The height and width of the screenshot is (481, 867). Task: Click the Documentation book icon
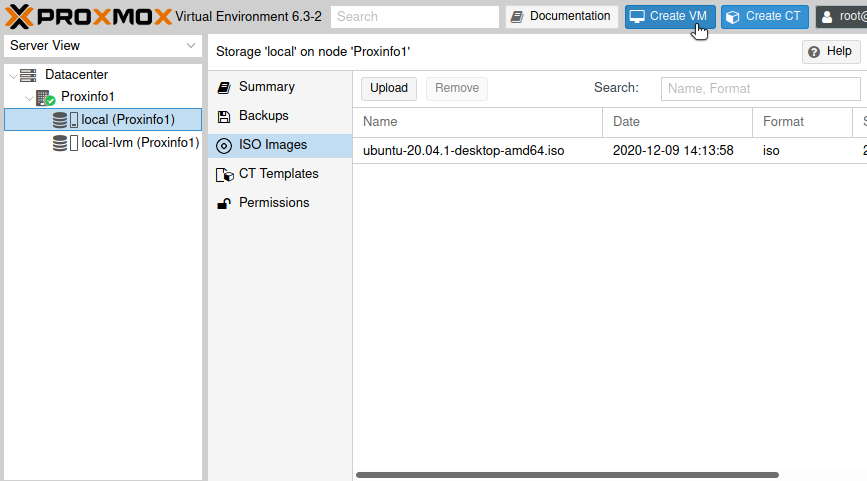click(x=517, y=17)
